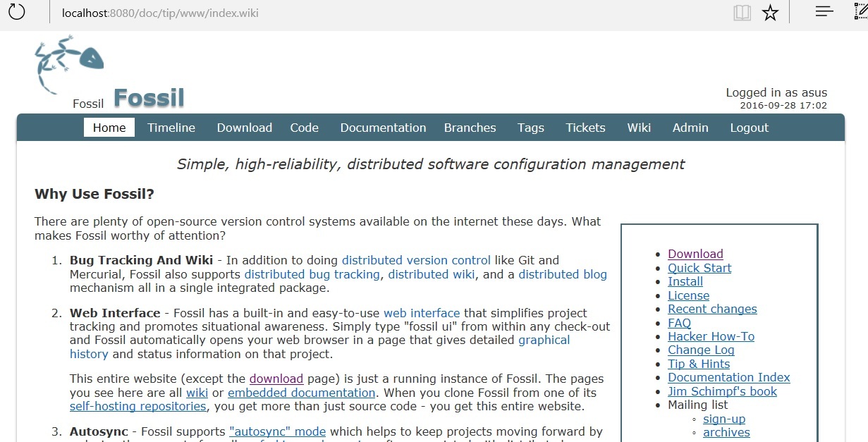
Task: Open the Jim Schimpf's book link
Action: tap(723, 391)
